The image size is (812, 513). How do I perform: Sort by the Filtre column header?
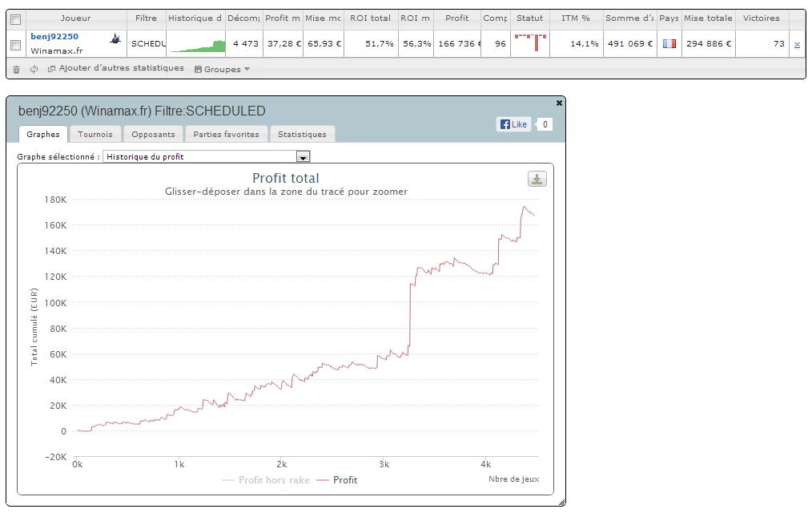point(146,18)
